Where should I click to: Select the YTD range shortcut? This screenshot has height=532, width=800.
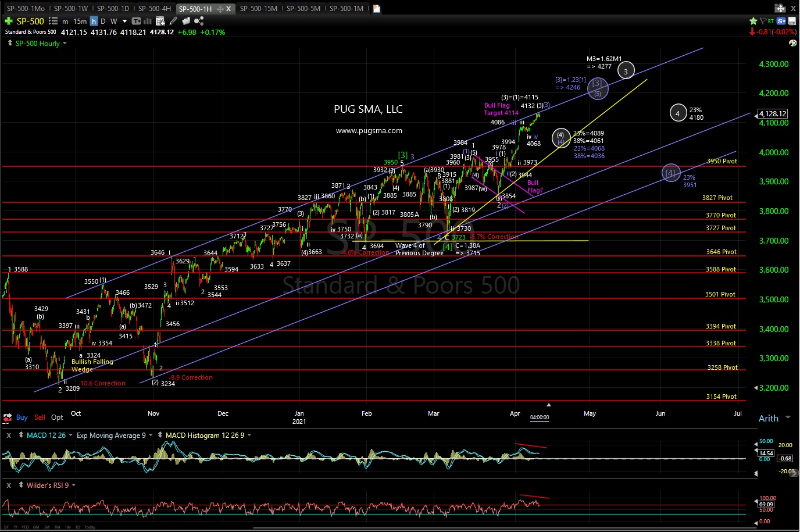click(25, 527)
